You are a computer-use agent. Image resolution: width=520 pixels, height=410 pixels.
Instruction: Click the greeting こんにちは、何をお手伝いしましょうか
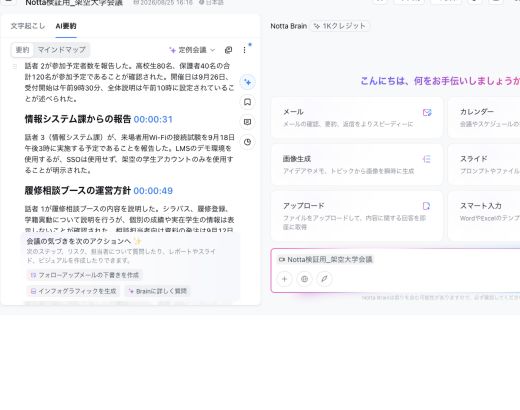click(x=440, y=81)
